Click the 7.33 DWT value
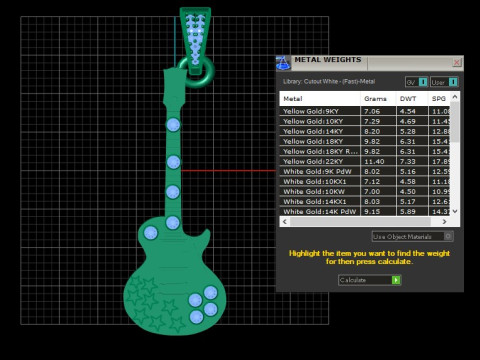Screen dimensions: 480x360 [x=408, y=161]
